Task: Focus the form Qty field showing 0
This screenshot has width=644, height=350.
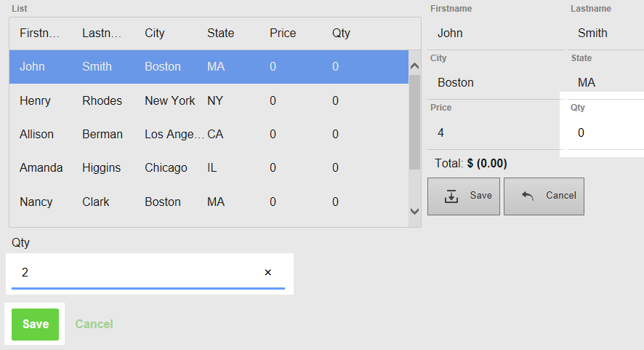Action: point(605,133)
